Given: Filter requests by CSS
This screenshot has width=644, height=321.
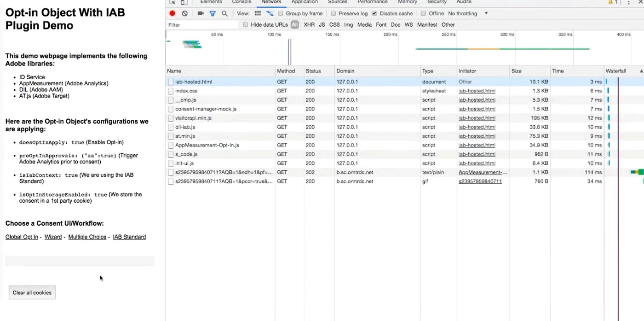Looking at the screenshot, I should 334,25.
